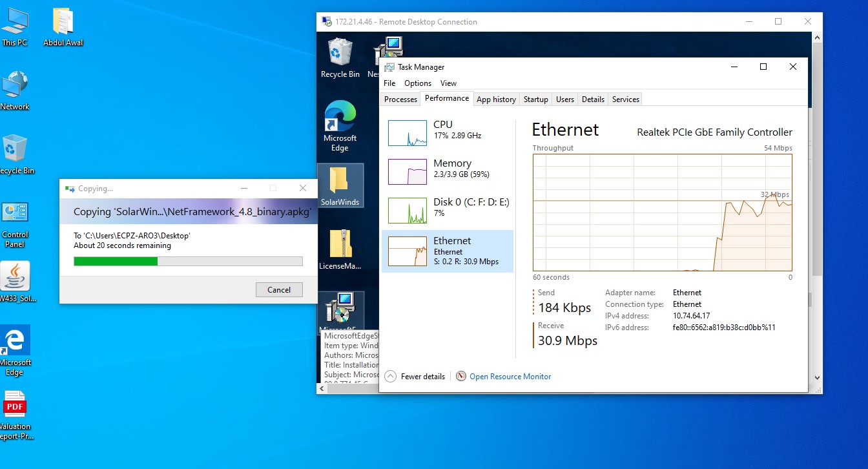868x469 pixels.
Task: Switch to the App history tab
Action: pos(496,99)
